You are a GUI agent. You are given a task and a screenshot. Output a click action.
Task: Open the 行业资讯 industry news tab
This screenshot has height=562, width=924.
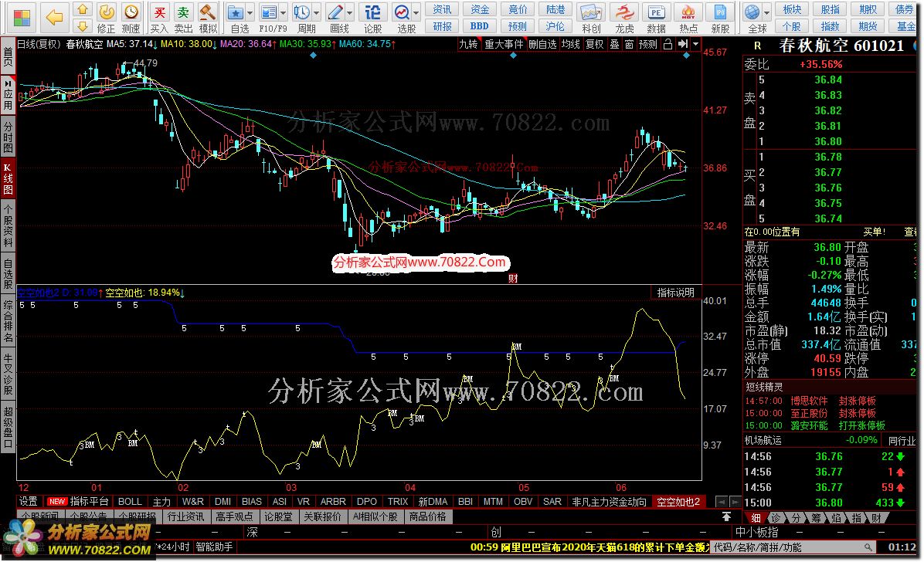[x=185, y=516]
